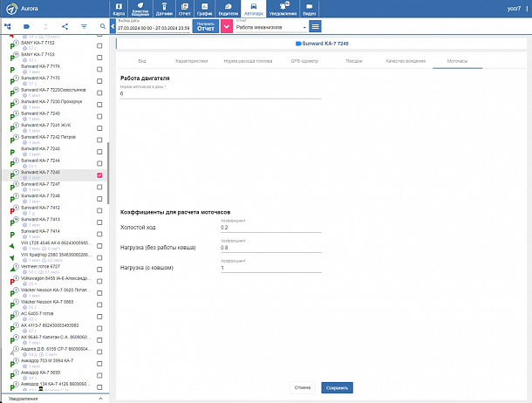The height and width of the screenshot is (403, 532).
Task: Expand the pink arrow next to Отчет button
Action: pyautogui.click(x=226, y=26)
